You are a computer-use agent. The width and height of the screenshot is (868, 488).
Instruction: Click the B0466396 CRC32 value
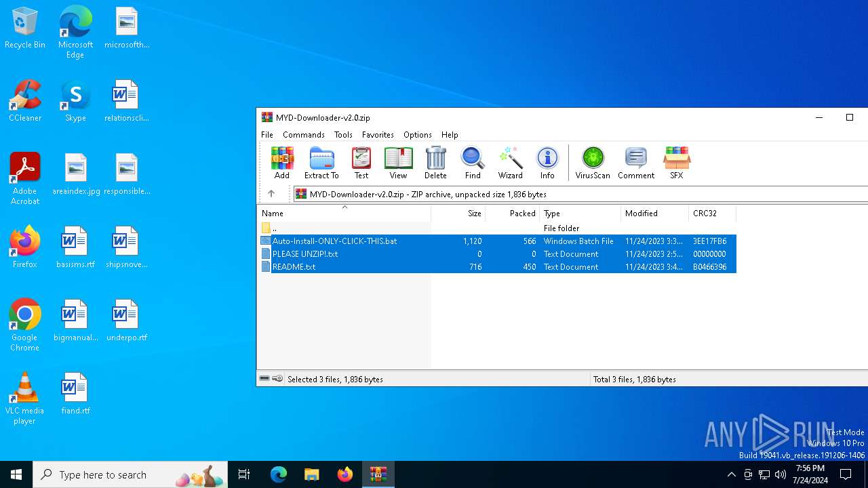pos(709,267)
